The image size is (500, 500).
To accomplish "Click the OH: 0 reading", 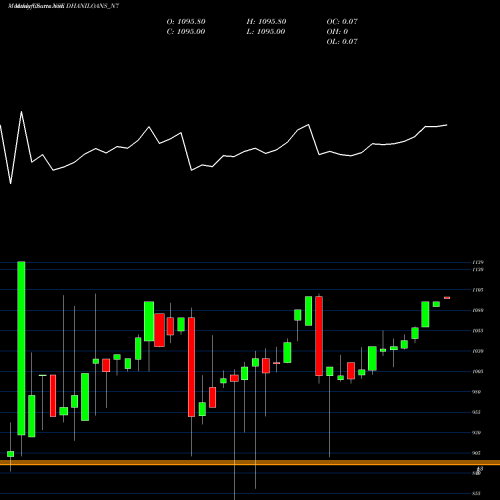I will click(337, 32).
